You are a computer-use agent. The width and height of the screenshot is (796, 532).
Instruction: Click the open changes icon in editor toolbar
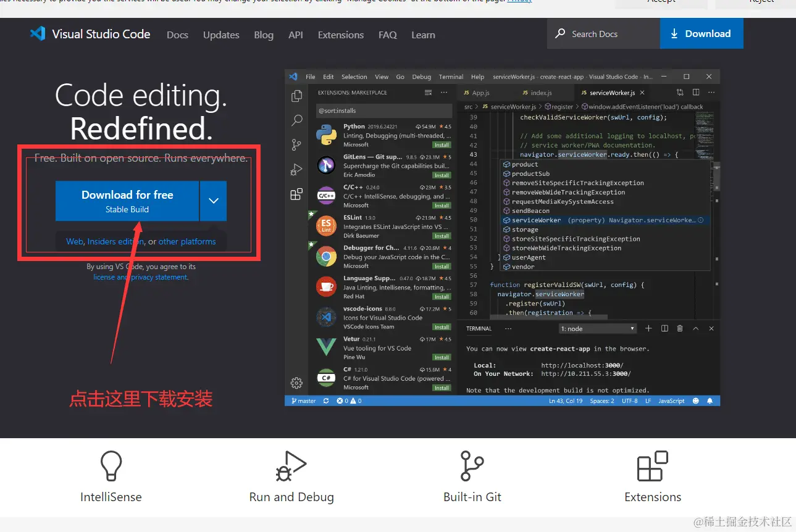coord(680,93)
